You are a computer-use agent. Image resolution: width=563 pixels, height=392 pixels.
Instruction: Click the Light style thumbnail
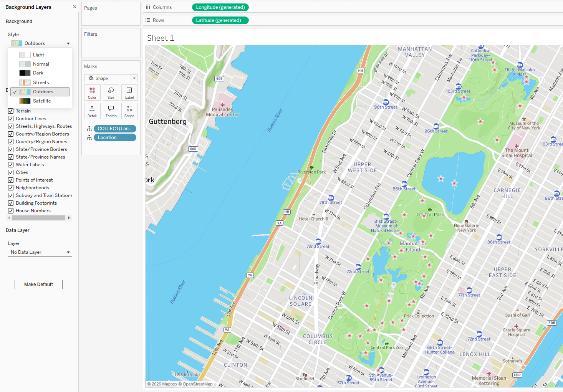(25, 55)
